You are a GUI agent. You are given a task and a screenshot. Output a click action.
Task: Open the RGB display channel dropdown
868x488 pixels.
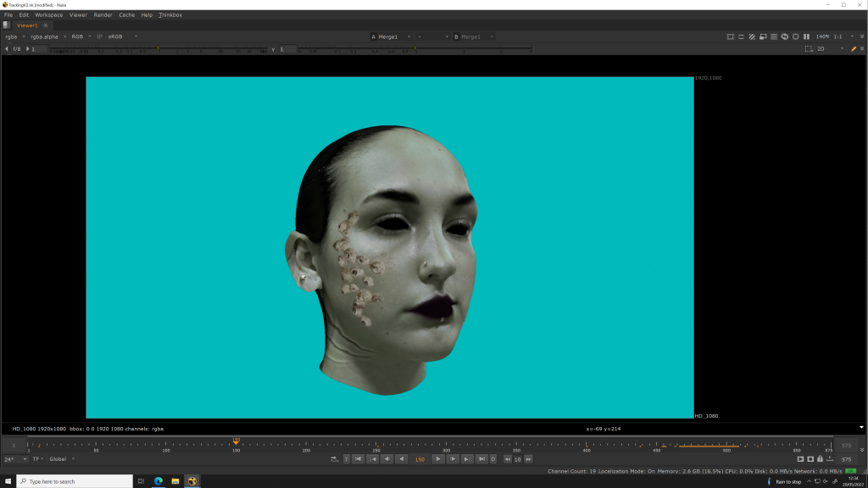pos(81,36)
